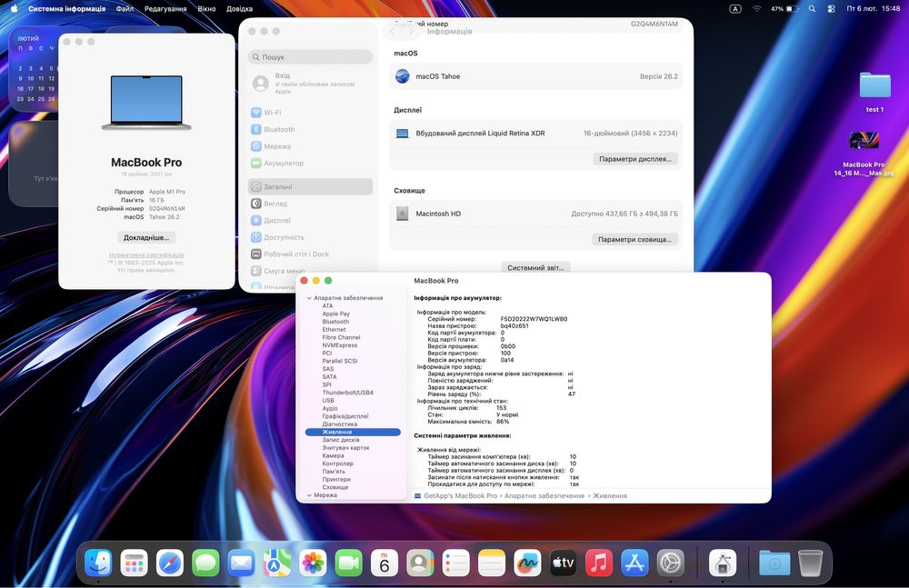Click Вхід Apple account in Settings sidebar
The width and height of the screenshot is (909, 588).
[310, 84]
